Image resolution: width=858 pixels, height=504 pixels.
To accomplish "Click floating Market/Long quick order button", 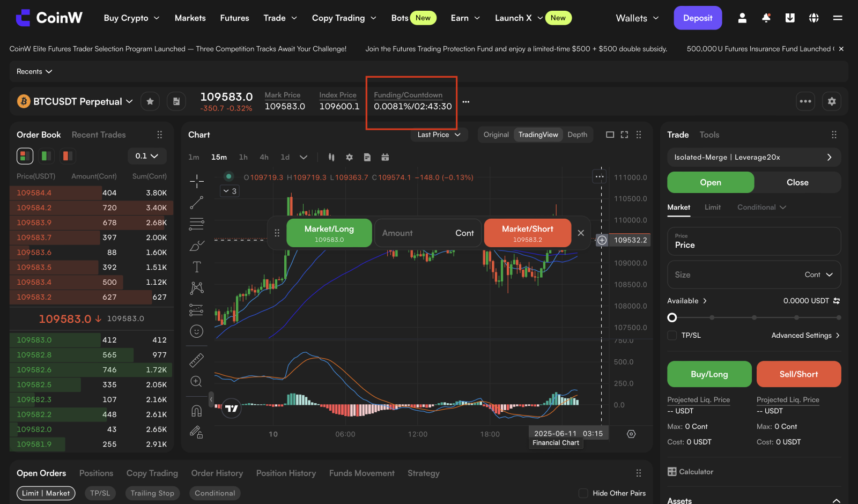I will 329,233.
